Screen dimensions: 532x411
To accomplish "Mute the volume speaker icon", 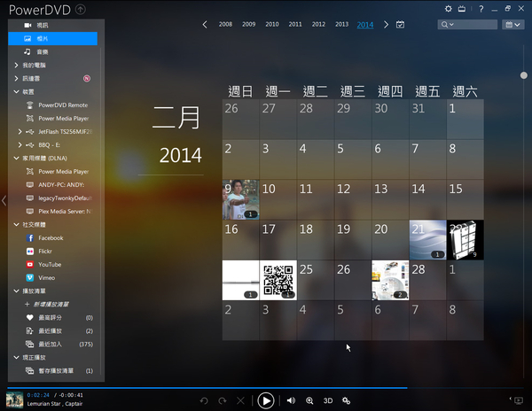I will [291, 400].
